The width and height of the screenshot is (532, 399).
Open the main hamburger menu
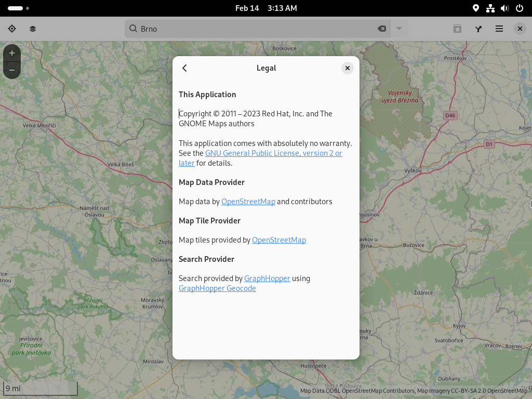click(499, 29)
